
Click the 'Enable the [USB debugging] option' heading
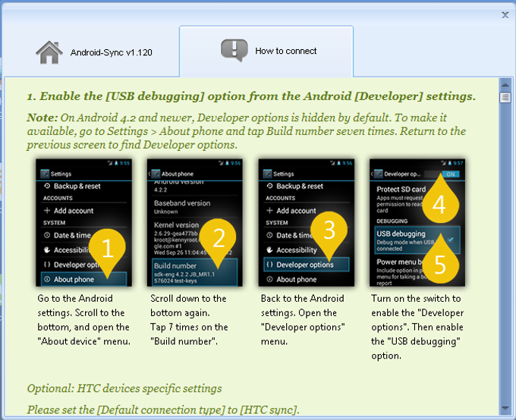point(251,96)
